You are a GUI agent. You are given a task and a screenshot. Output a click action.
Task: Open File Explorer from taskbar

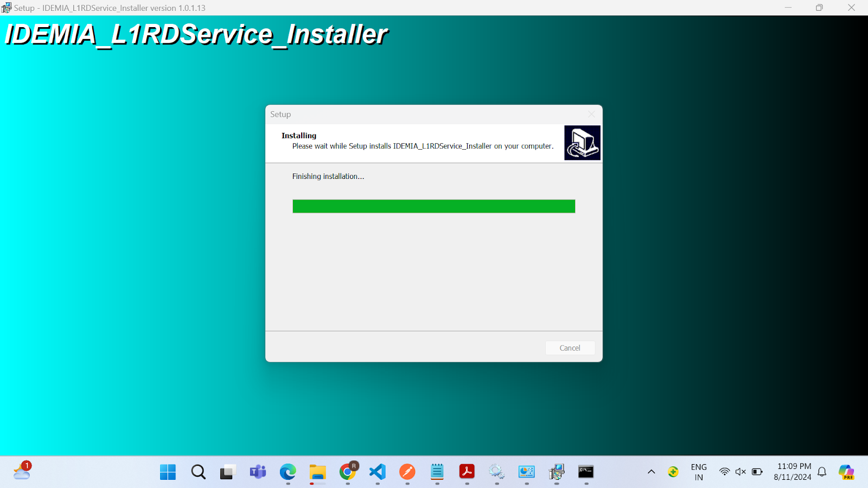[318, 472]
